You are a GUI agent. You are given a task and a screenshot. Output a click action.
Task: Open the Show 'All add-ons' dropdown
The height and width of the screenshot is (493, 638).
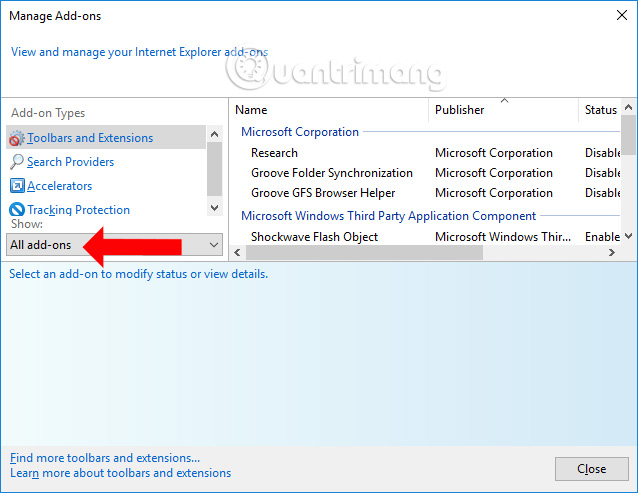pos(114,244)
